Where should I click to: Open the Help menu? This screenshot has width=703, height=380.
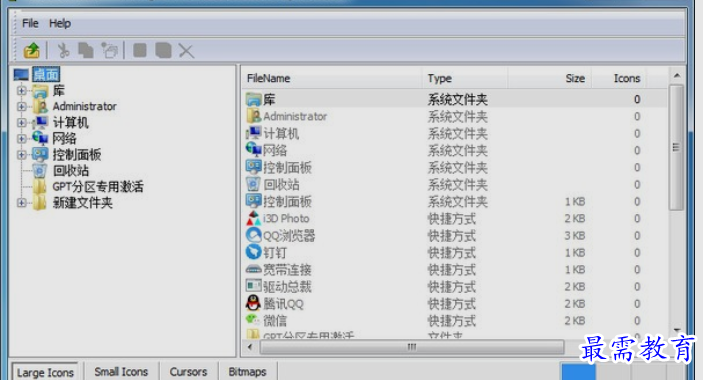(60, 23)
